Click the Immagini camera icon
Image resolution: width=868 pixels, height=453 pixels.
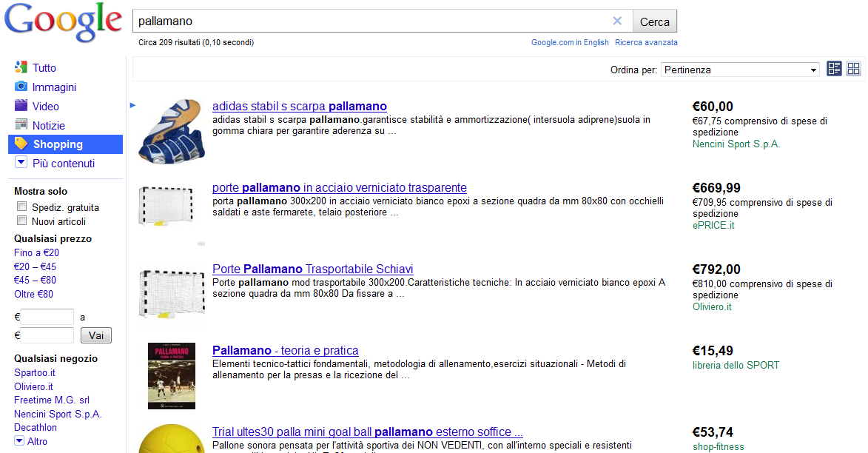click(21, 87)
